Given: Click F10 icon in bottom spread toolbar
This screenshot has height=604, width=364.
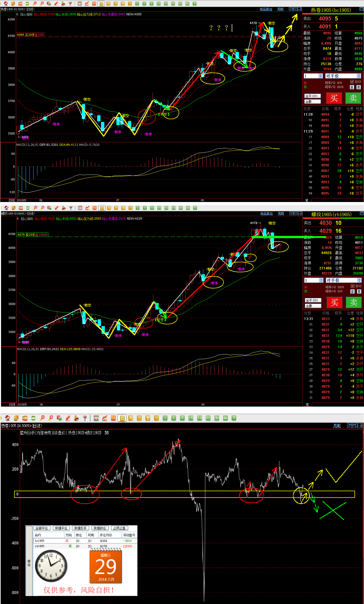Looking at the screenshot, I should pos(25,418).
